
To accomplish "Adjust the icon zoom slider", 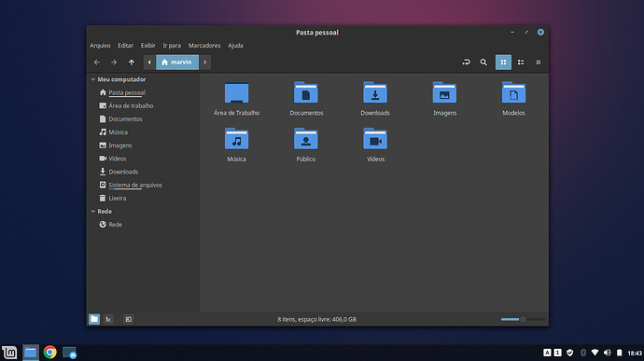I will (523, 319).
